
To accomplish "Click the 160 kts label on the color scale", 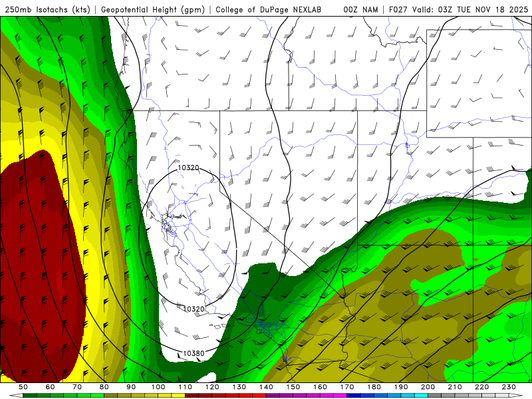I will coord(320,387).
